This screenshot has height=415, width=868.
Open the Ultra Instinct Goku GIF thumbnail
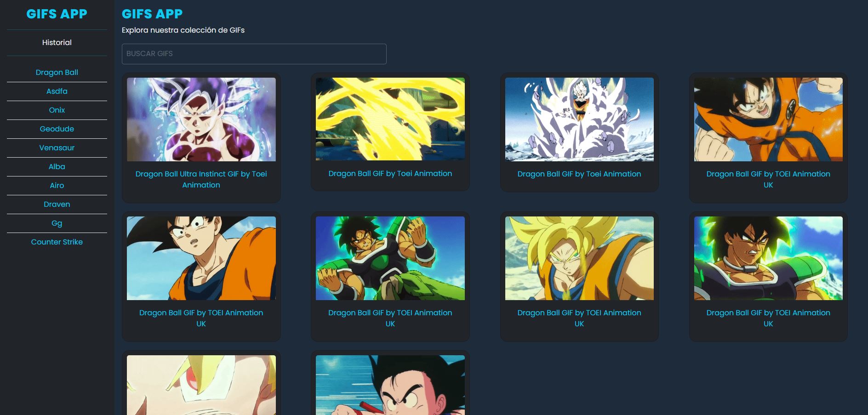[x=201, y=119]
